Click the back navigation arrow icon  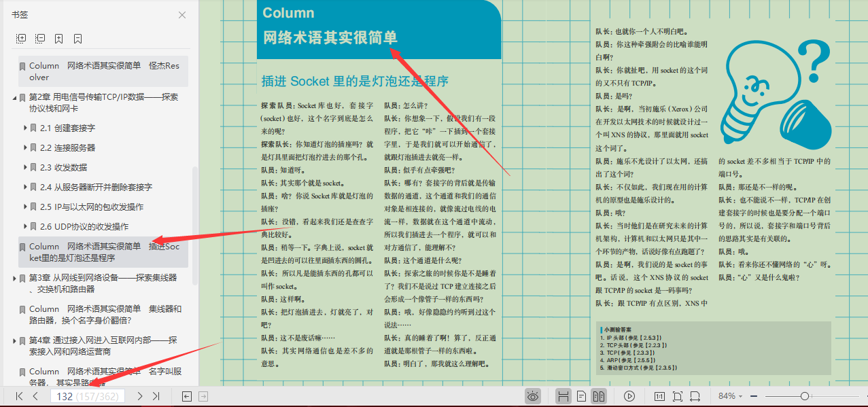[x=186, y=395]
